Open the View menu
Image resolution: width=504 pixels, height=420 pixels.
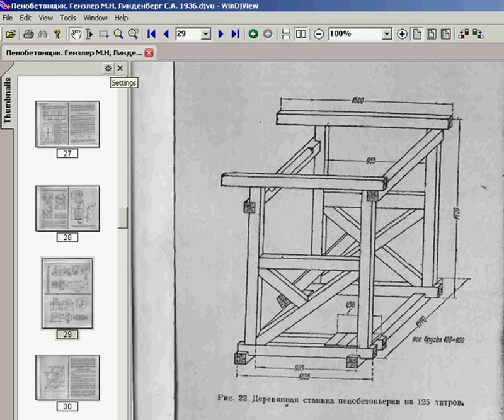coord(46,18)
